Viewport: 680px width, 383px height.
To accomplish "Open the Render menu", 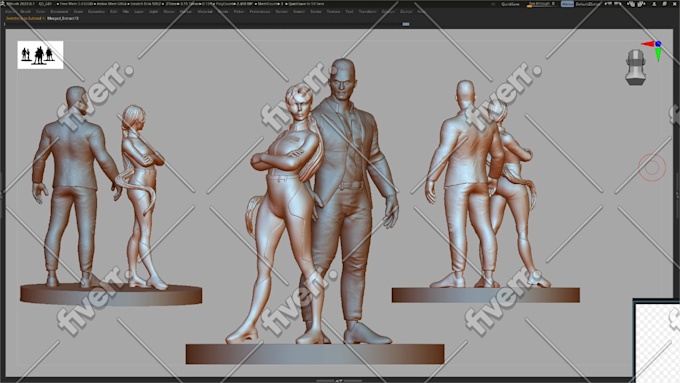I will (x=282, y=12).
